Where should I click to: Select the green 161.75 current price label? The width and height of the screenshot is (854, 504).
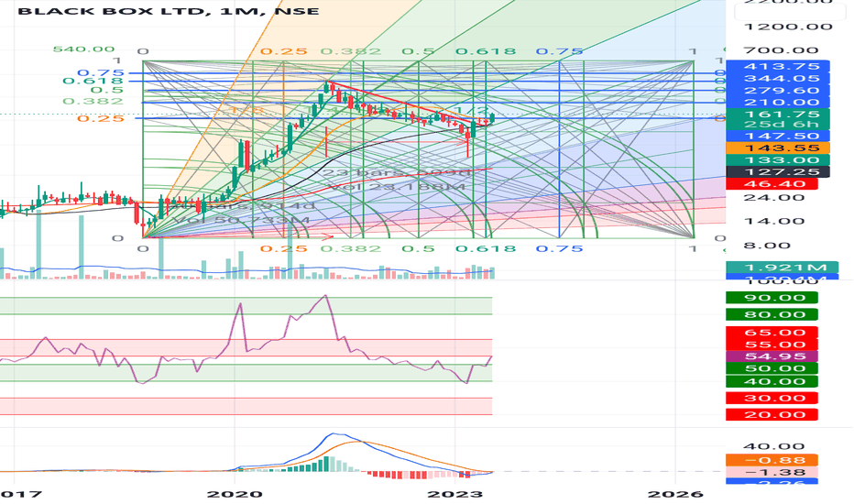[777, 115]
